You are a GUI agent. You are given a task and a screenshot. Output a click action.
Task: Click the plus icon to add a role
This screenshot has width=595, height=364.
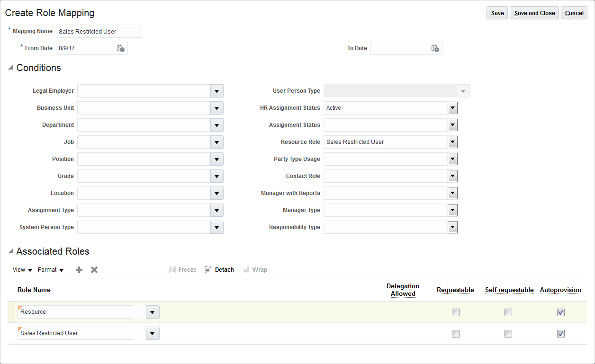(x=79, y=270)
